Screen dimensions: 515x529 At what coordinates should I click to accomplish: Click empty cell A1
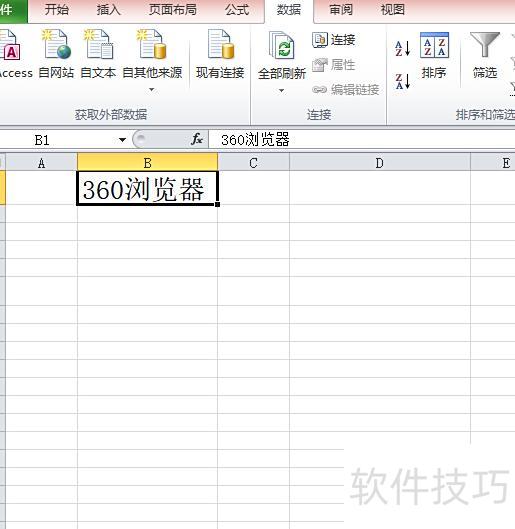(x=41, y=188)
